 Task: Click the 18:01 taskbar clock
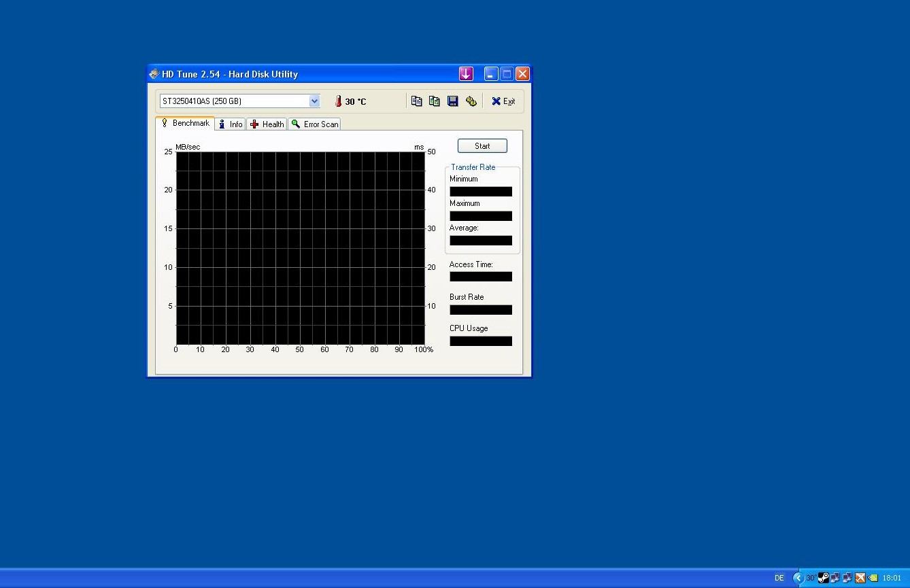tap(892, 578)
